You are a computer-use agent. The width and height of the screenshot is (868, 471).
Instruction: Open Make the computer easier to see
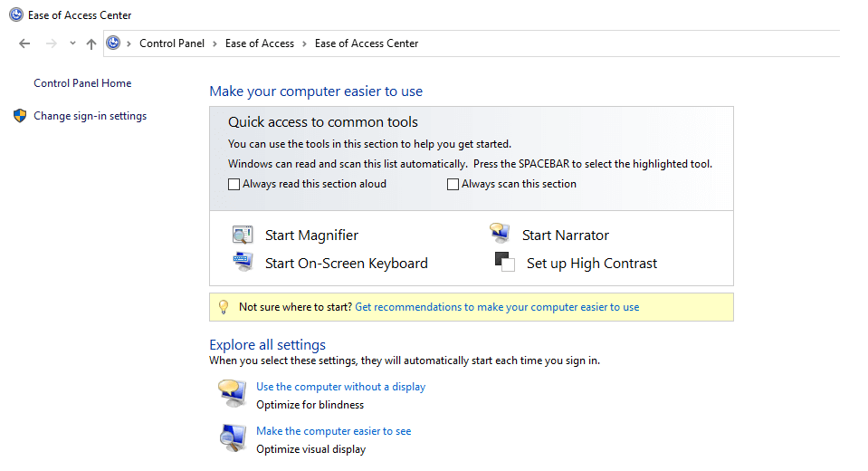(334, 431)
